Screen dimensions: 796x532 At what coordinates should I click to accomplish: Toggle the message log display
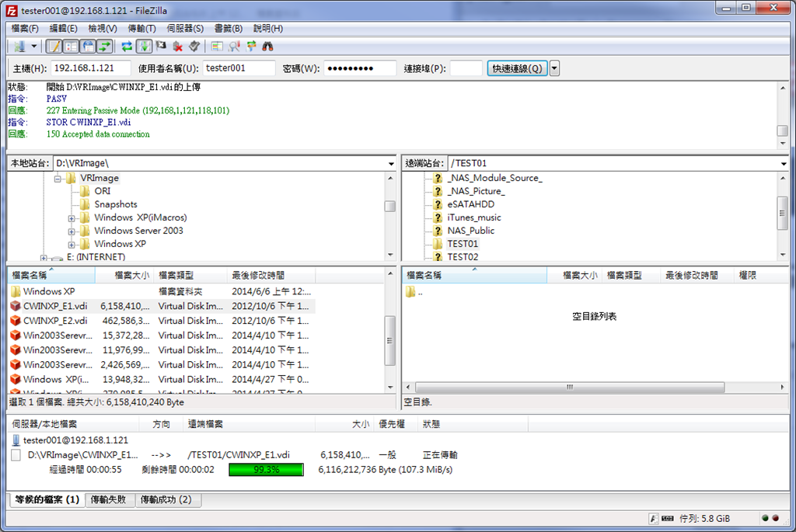pyautogui.click(x=54, y=47)
